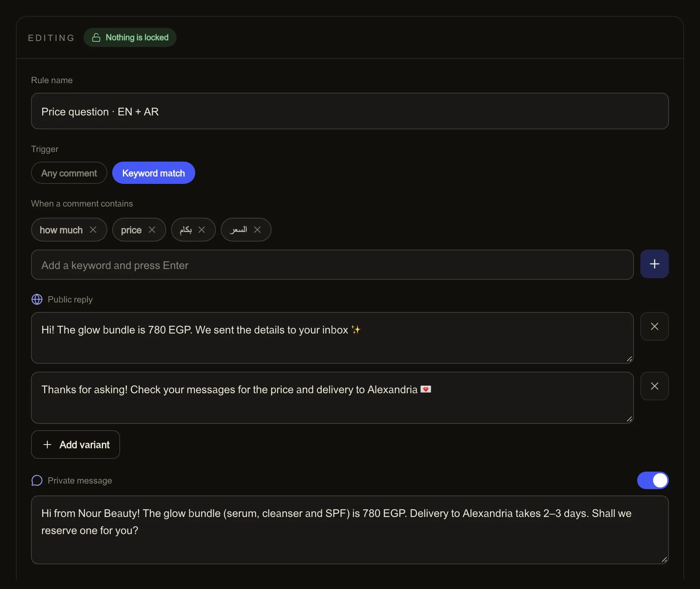Turn off the Private message toggle
Image resolution: width=700 pixels, height=589 pixels.
653,480
